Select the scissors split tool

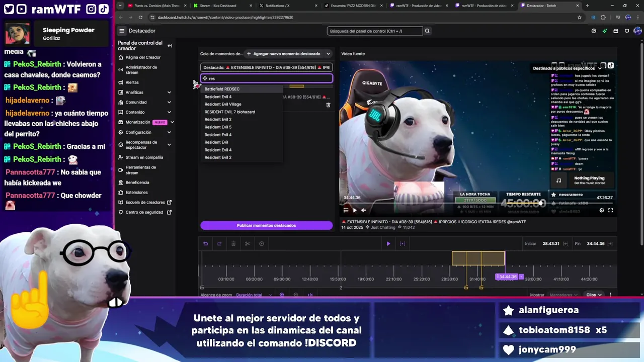pyautogui.click(x=248, y=244)
